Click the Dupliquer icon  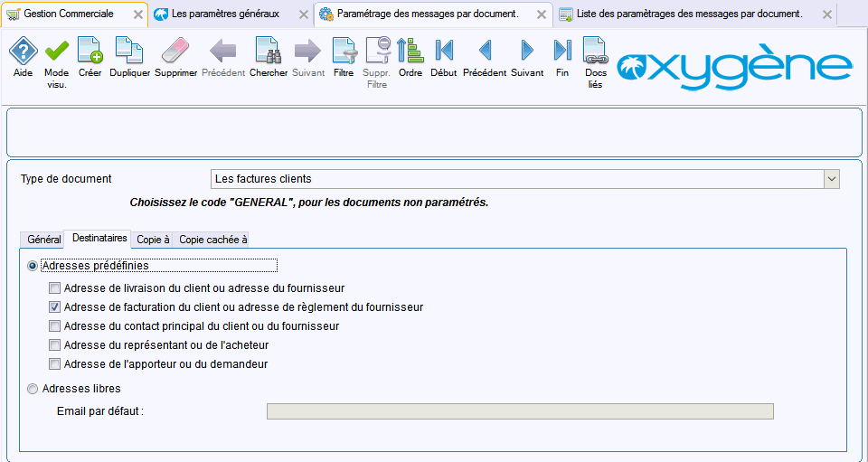tap(129, 51)
